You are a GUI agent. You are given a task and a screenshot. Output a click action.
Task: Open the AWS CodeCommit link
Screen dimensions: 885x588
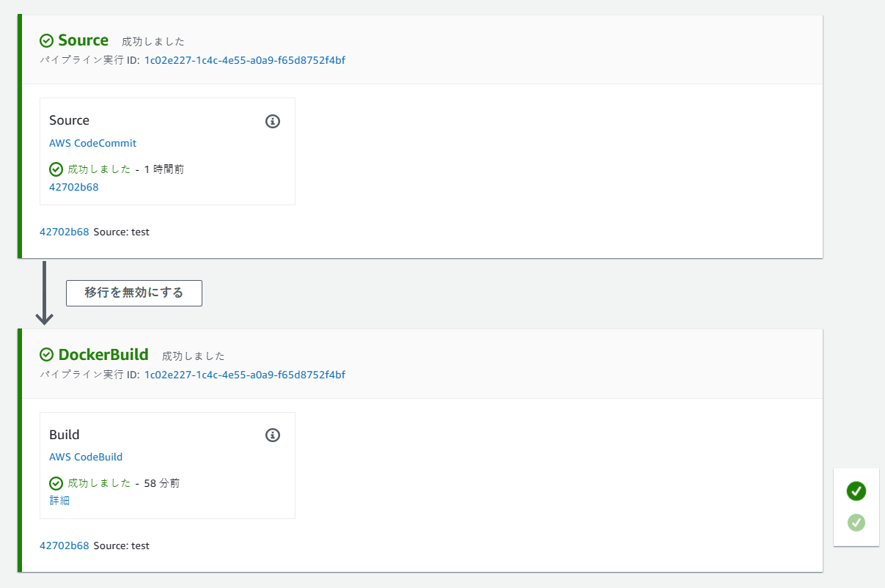[93, 143]
